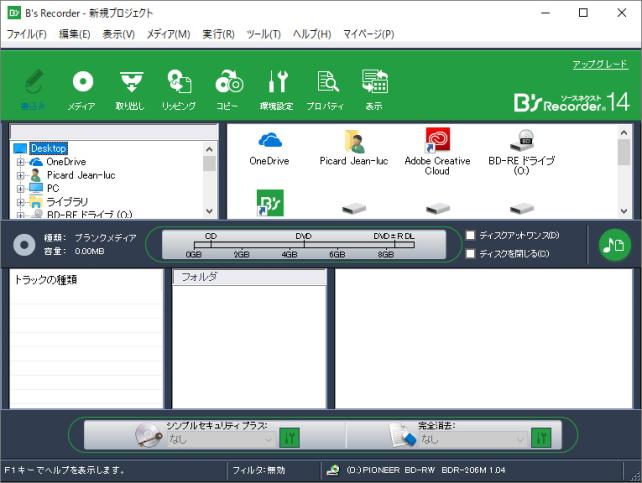Expand the ライブラリ tree node
642x483 pixels.
(20, 202)
